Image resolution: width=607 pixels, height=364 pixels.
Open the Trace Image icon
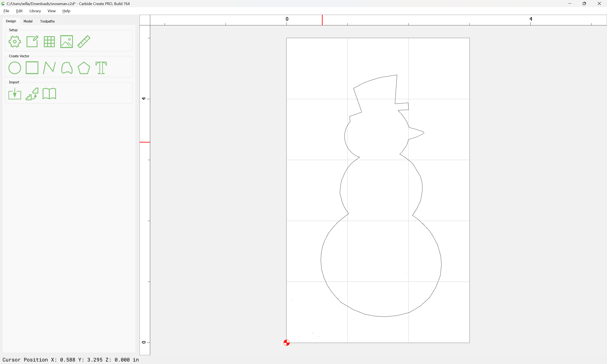32,94
